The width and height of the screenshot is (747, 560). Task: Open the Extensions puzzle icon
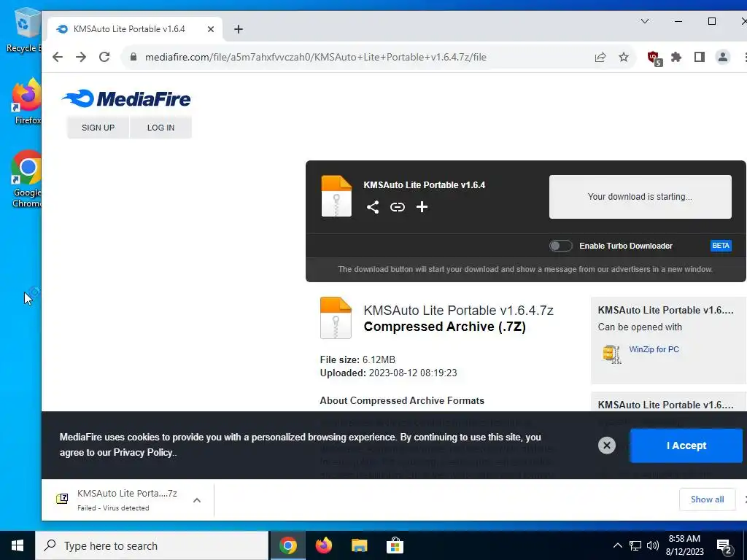[x=676, y=57]
